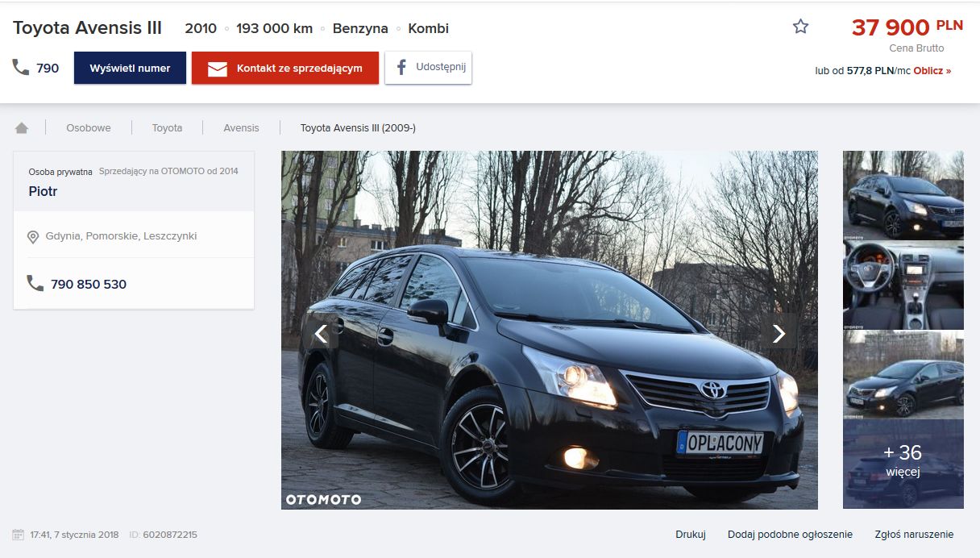The height and width of the screenshot is (558, 980).
Task: Click Kontakt ze sprzedającym button
Action: tap(285, 68)
